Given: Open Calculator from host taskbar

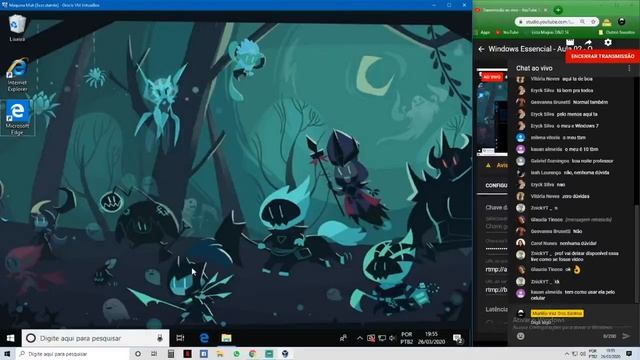Looking at the screenshot, I should (171, 354).
